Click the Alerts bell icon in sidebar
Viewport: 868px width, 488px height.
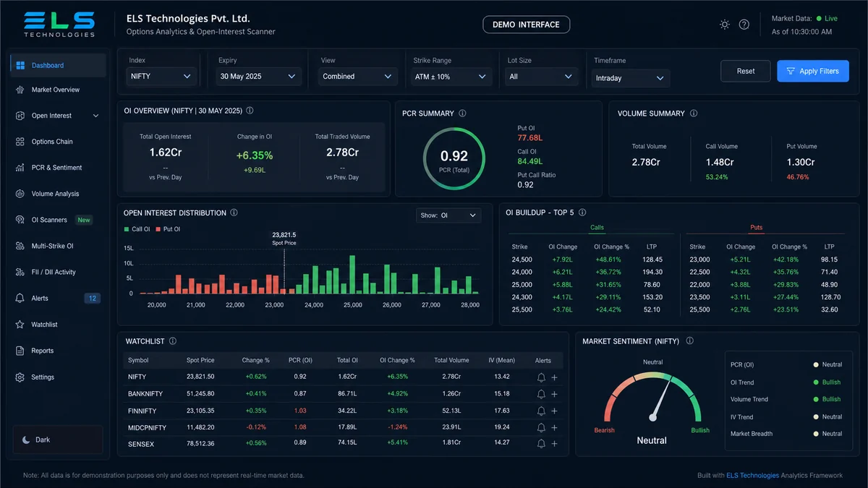[x=20, y=298]
